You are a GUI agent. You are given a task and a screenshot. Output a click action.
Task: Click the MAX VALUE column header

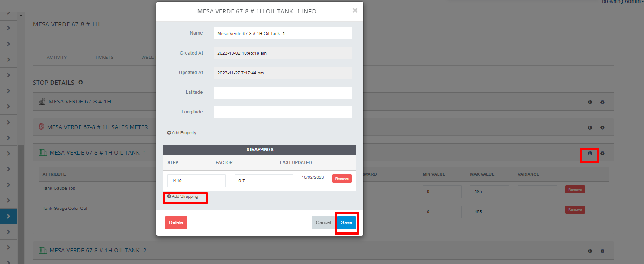pyautogui.click(x=482, y=174)
